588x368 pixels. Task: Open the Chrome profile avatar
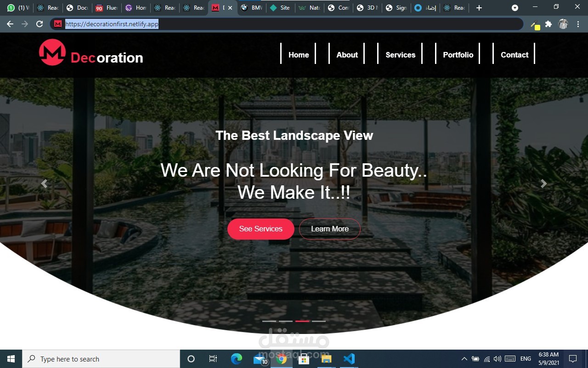point(563,24)
